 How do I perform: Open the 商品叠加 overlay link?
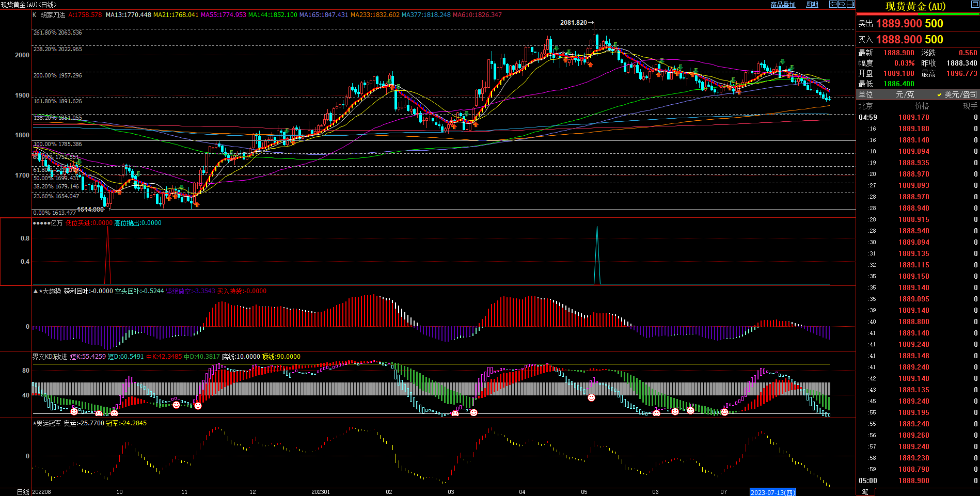point(783,5)
